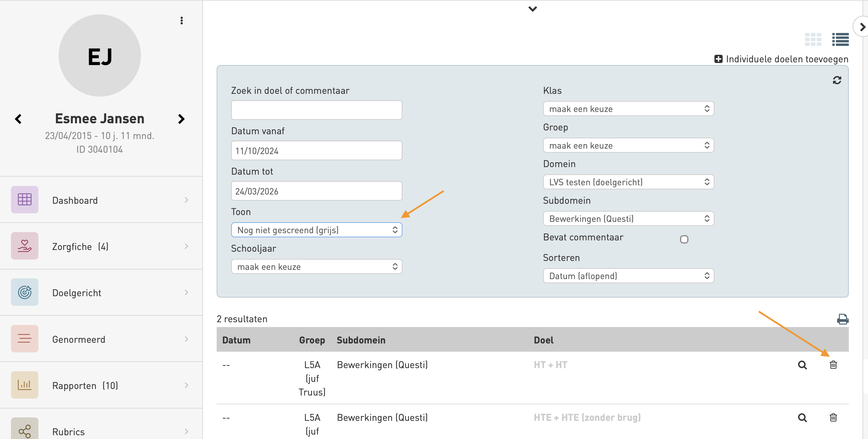Switch to grid view layout
This screenshot has height=439, width=868.
pyautogui.click(x=813, y=39)
